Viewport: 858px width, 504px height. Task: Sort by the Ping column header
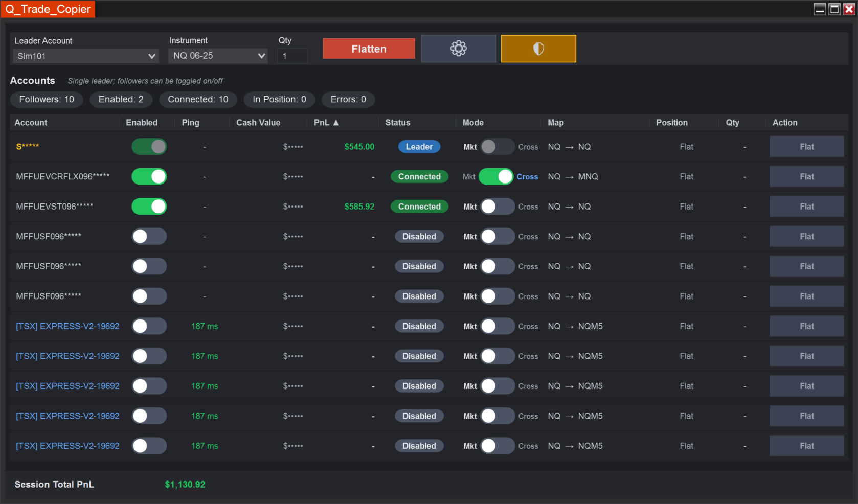pyautogui.click(x=191, y=123)
